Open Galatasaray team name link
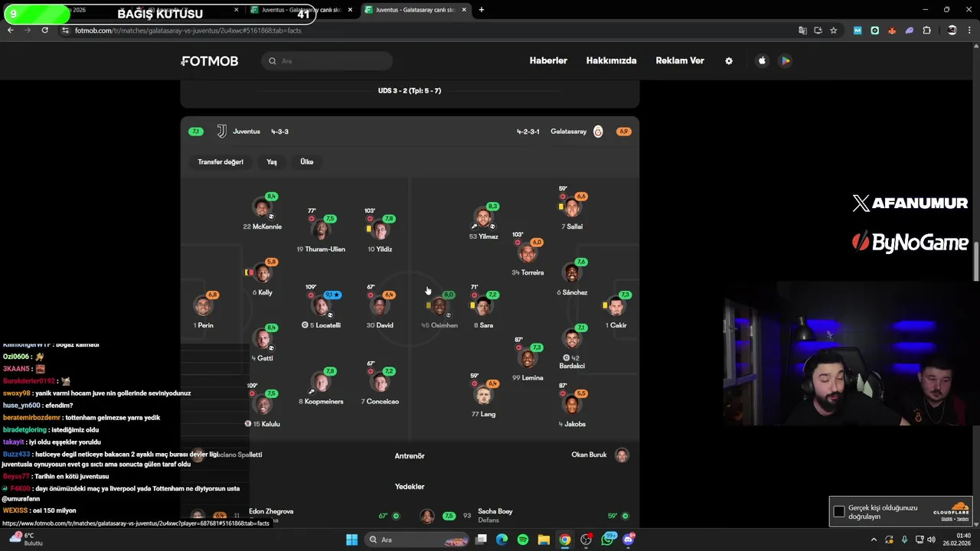980x551 pixels. click(568, 132)
